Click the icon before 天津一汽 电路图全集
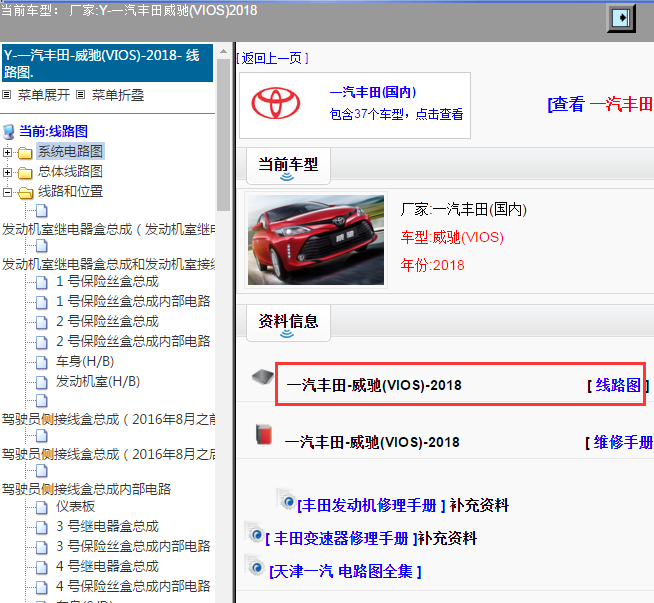Viewport: 654px width, 603px height. [x=254, y=566]
